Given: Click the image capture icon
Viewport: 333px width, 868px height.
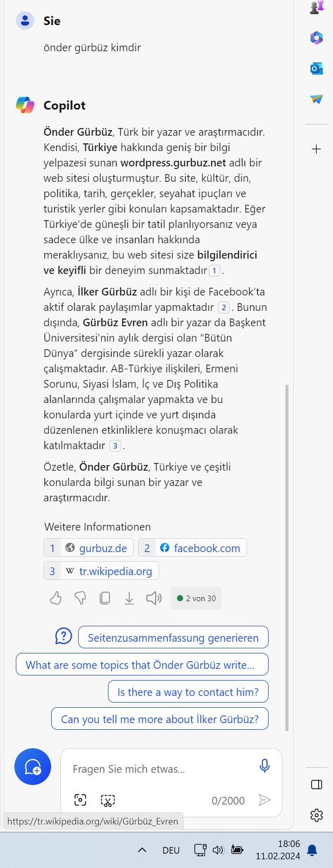Looking at the screenshot, I should (80, 800).
